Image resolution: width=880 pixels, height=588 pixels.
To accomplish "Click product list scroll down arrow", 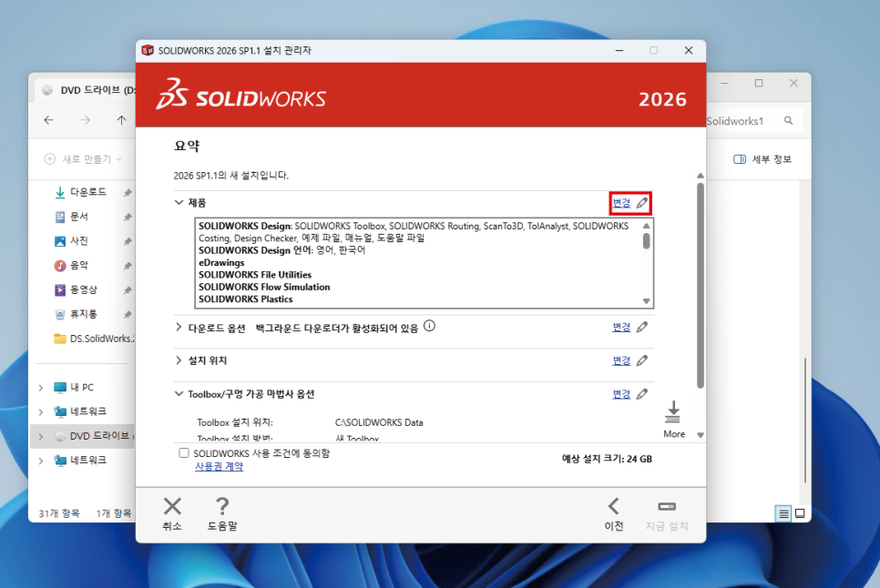I will (647, 301).
